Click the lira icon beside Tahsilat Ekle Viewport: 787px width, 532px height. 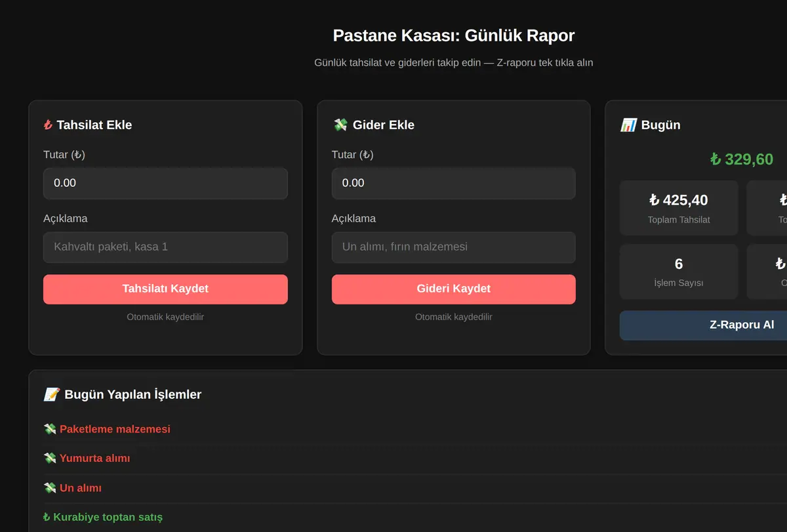coord(48,125)
